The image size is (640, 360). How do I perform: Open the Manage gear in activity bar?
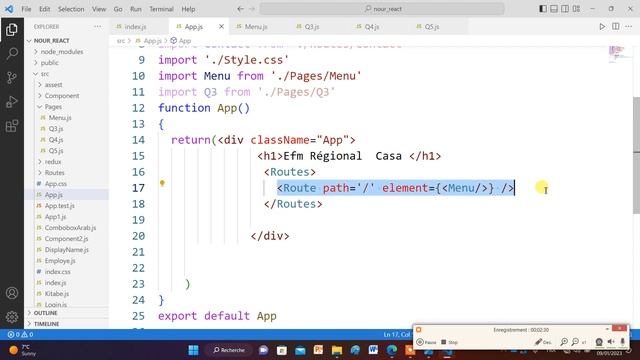coord(12,316)
